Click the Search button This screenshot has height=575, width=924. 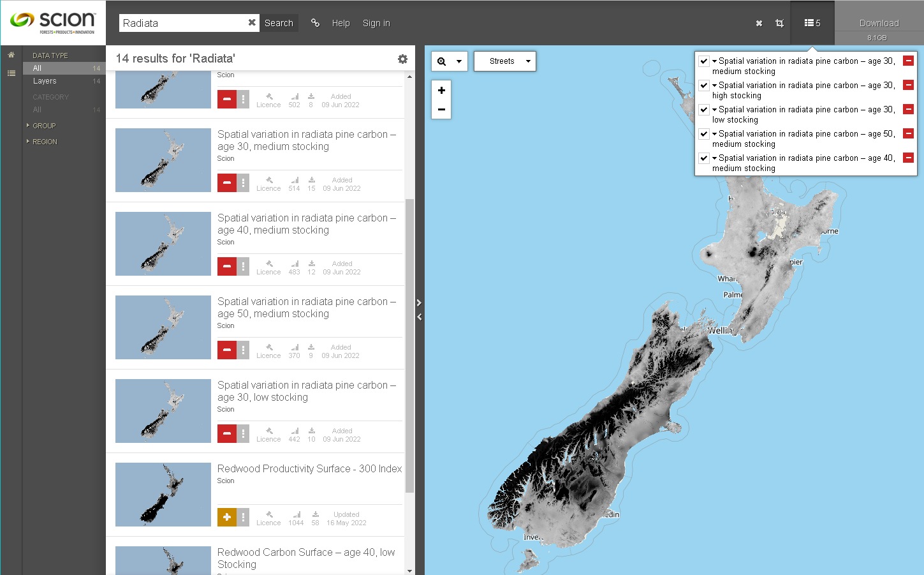click(279, 23)
